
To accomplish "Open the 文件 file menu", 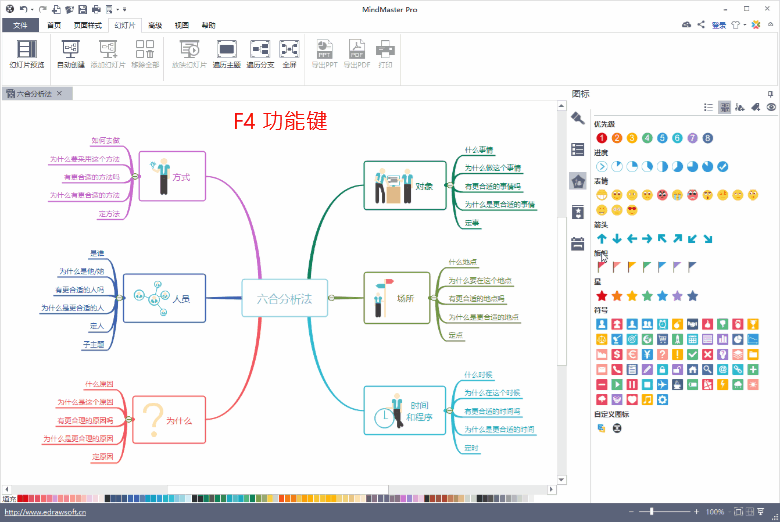I will click(20, 25).
